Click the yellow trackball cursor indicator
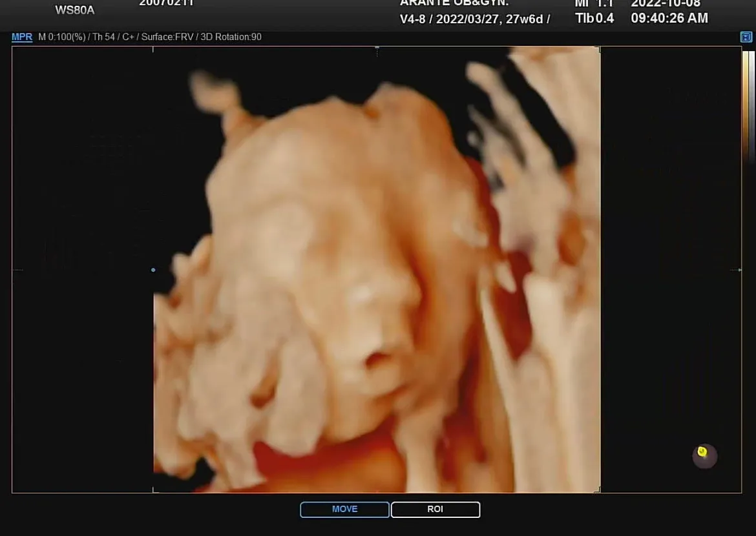 [702, 451]
